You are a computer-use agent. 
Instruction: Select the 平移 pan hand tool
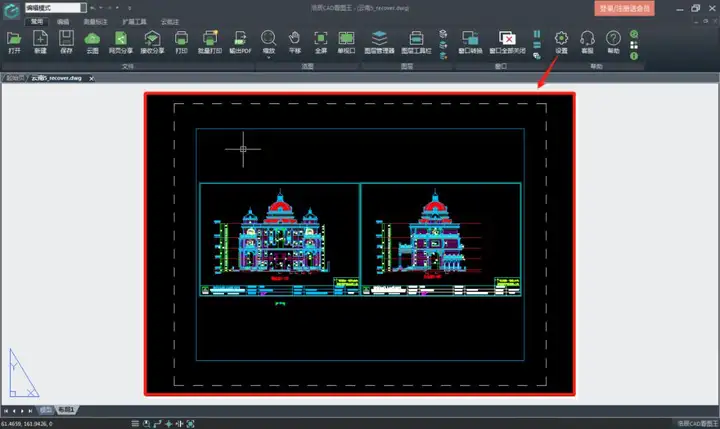(x=294, y=39)
